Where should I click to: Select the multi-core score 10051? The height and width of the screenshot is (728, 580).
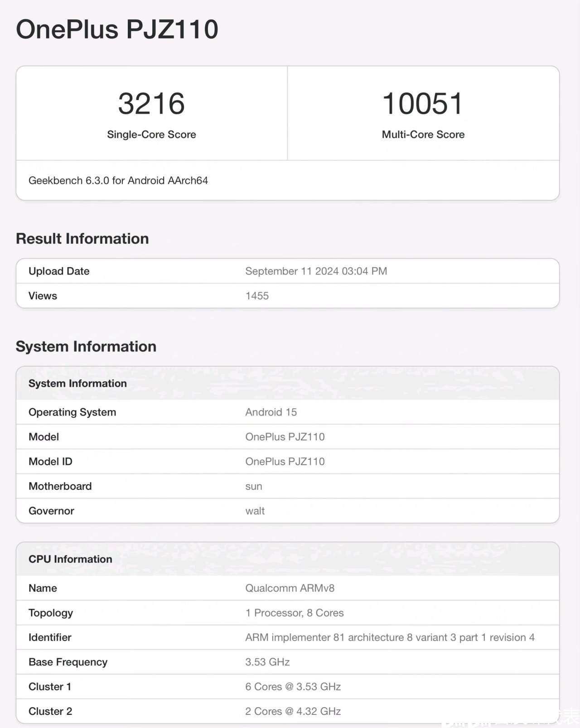click(423, 103)
